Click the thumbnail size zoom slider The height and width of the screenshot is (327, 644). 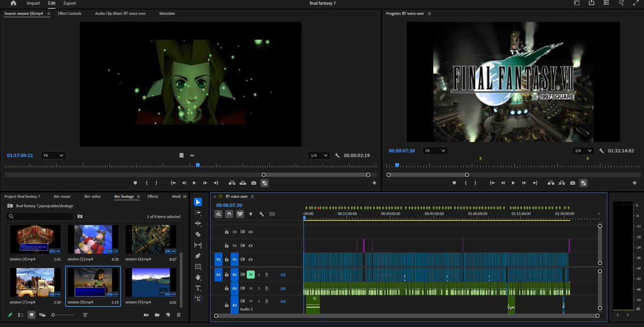tap(53, 315)
